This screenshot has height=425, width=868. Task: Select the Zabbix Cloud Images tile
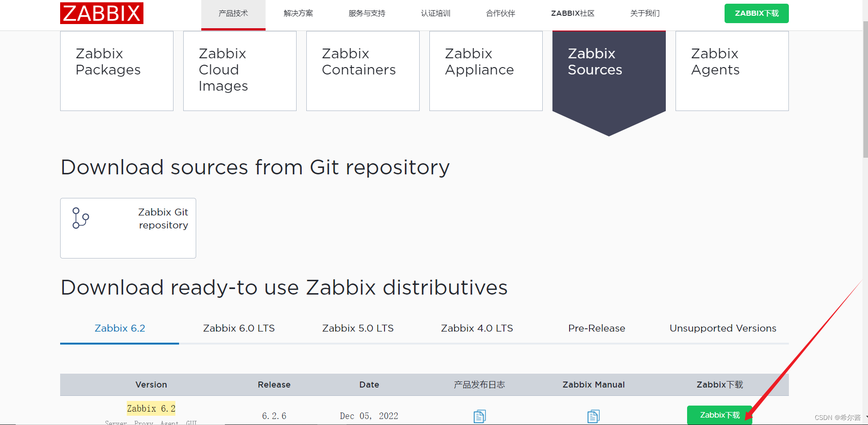pos(239,70)
